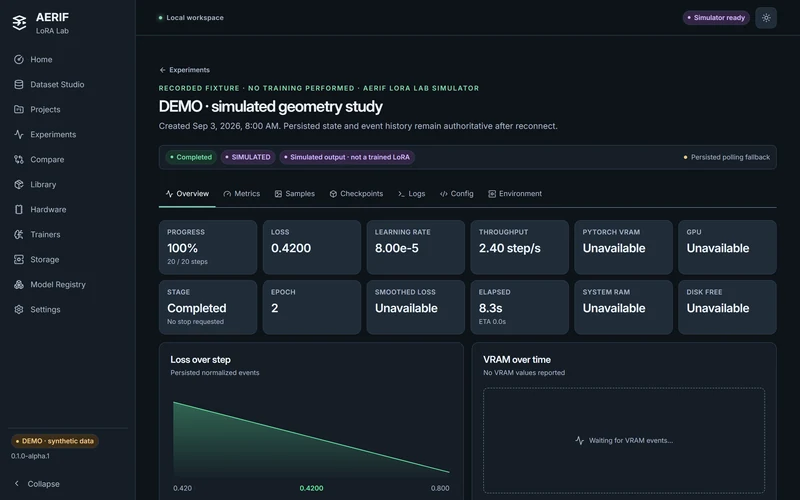Click the Progress 100% card

click(208, 247)
